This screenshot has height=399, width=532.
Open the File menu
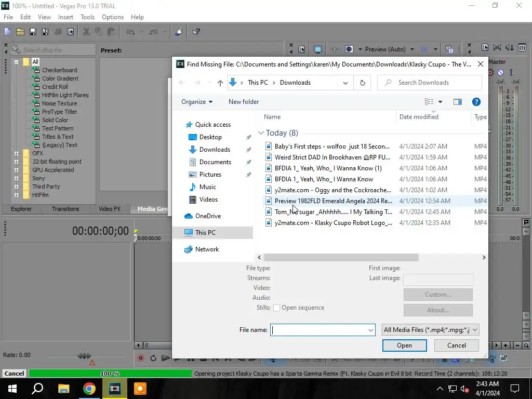(x=8, y=17)
